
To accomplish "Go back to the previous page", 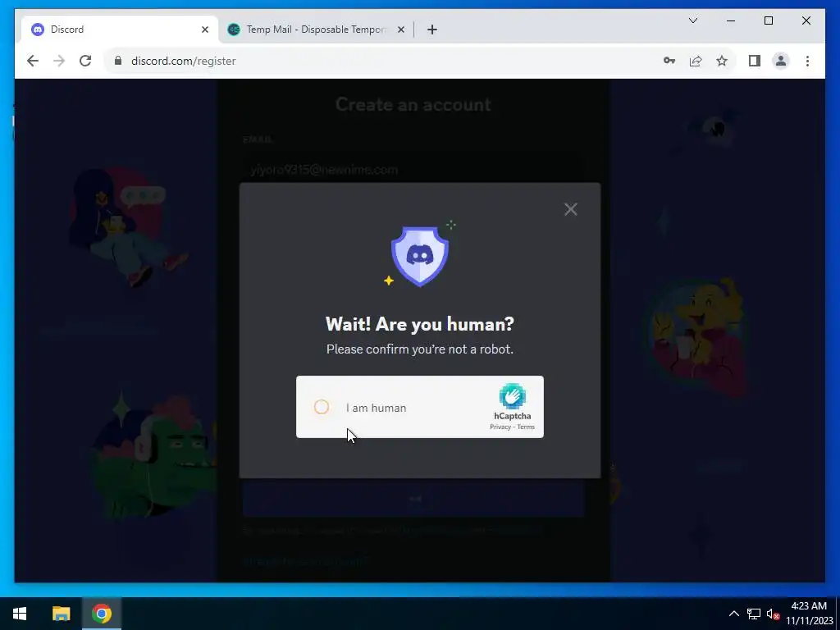I will [x=33, y=61].
